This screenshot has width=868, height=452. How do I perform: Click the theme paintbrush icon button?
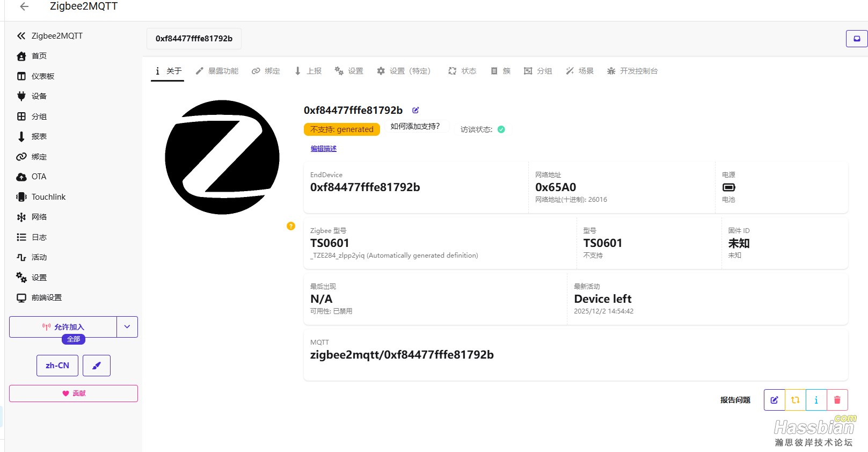[97, 366]
